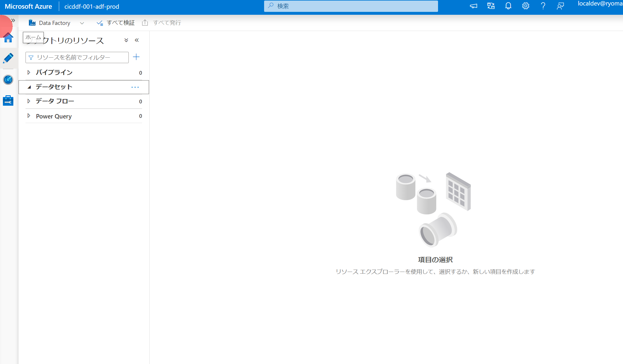
Task: Expand the left navigation sidebar chevrons
Action: pos(13,20)
